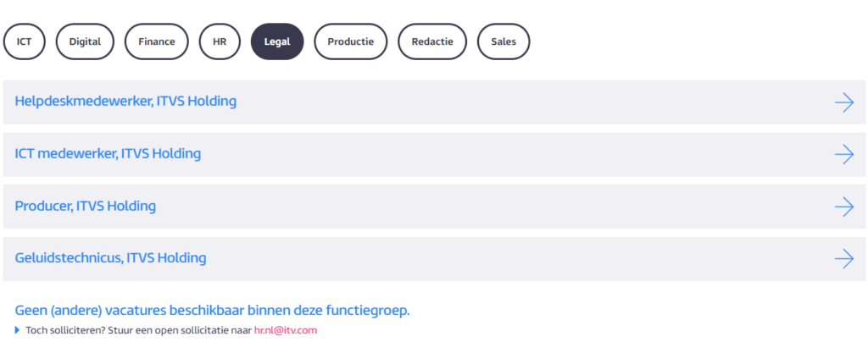Switch to the Digital function group
The height and width of the screenshot is (353, 868).
coord(85,41)
